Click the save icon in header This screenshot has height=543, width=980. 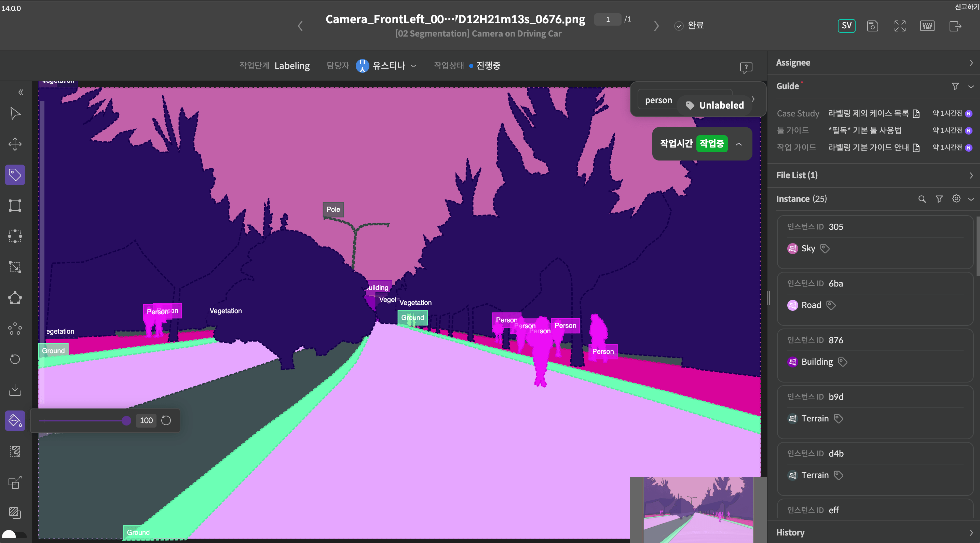[872, 26]
